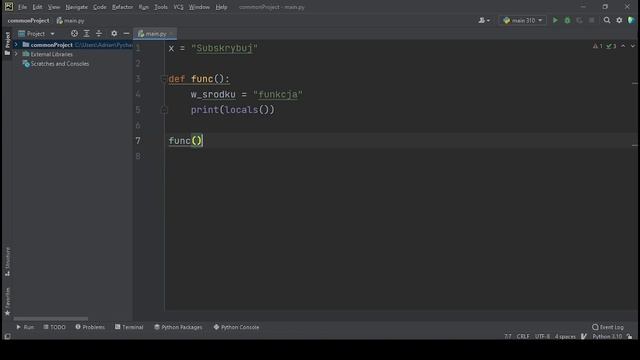Collapse func definition fold marker on line 3
This screenshot has height=360, width=640.
coord(164,79)
